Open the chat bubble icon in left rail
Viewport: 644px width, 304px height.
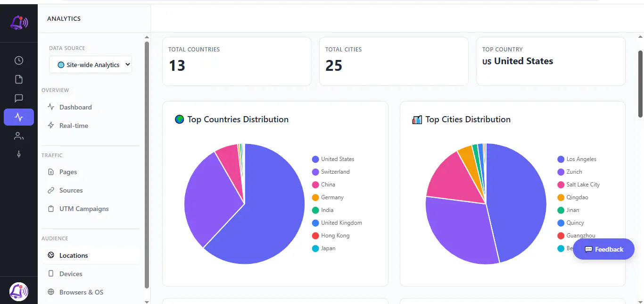point(19,98)
